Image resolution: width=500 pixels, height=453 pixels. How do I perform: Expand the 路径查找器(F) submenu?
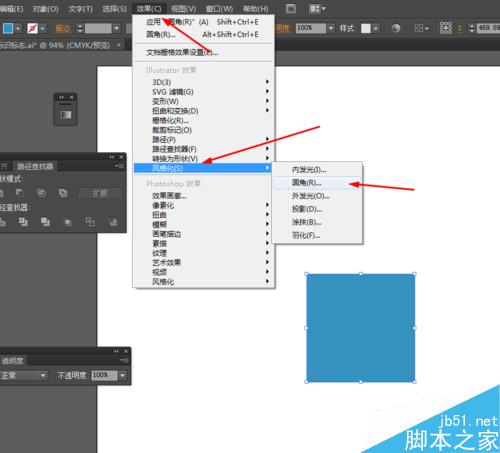[203, 149]
